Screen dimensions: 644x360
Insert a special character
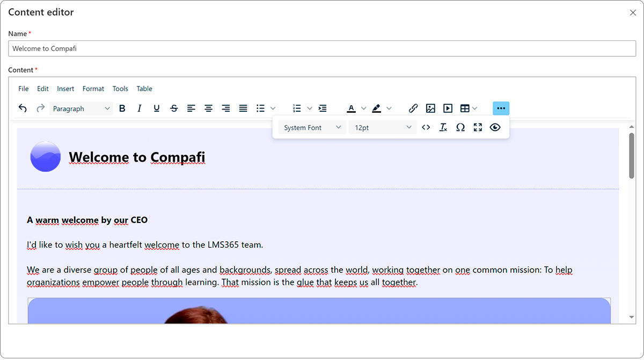click(x=460, y=127)
